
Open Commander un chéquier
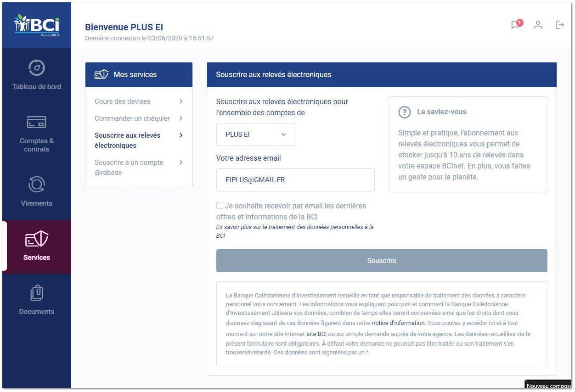click(132, 118)
